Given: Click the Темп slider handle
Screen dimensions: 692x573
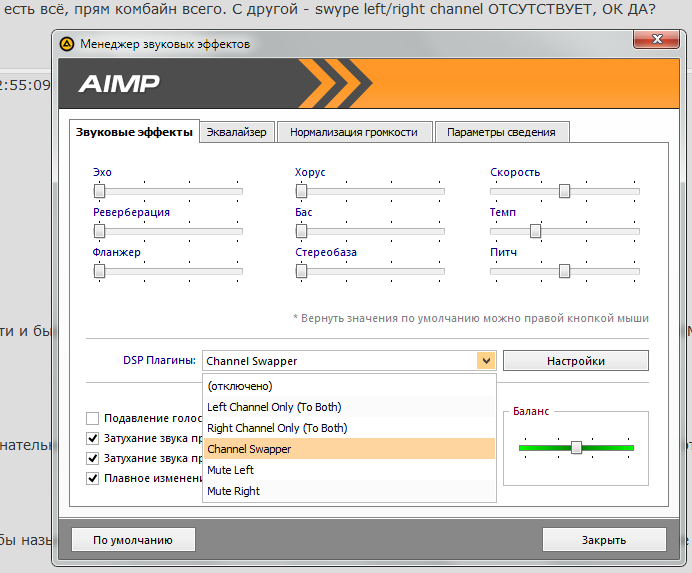Looking at the screenshot, I should pos(535,231).
